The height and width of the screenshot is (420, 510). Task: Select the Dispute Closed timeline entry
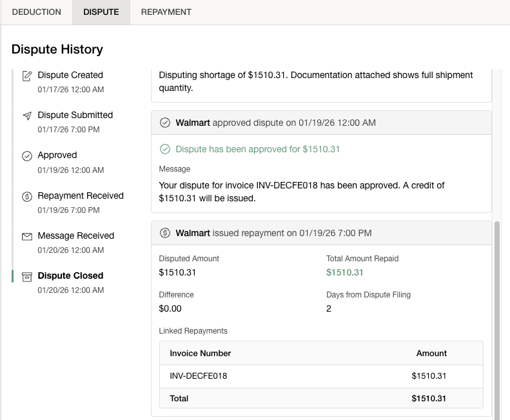click(x=70, y=276)
